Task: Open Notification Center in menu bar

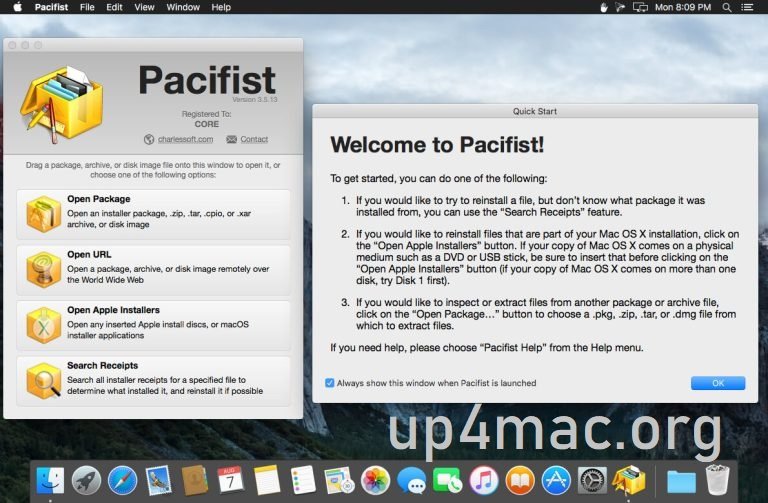Action: click(747, 7)
